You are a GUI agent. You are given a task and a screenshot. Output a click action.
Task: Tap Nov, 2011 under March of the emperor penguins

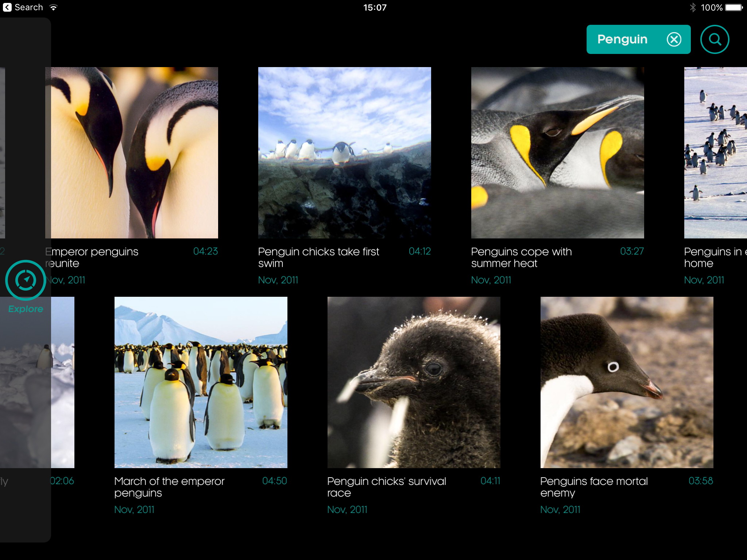click(x=135, y=510)
